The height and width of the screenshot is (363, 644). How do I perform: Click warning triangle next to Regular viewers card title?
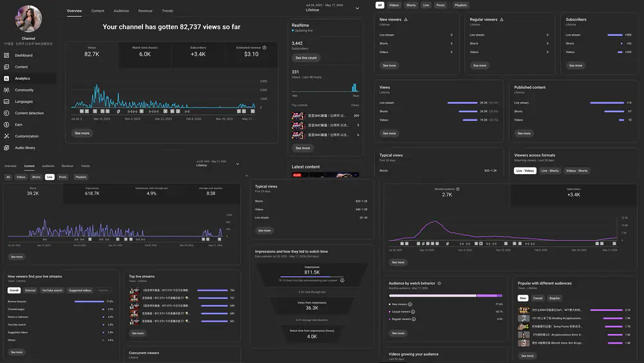pyautogui.click(x=502, y=19)
